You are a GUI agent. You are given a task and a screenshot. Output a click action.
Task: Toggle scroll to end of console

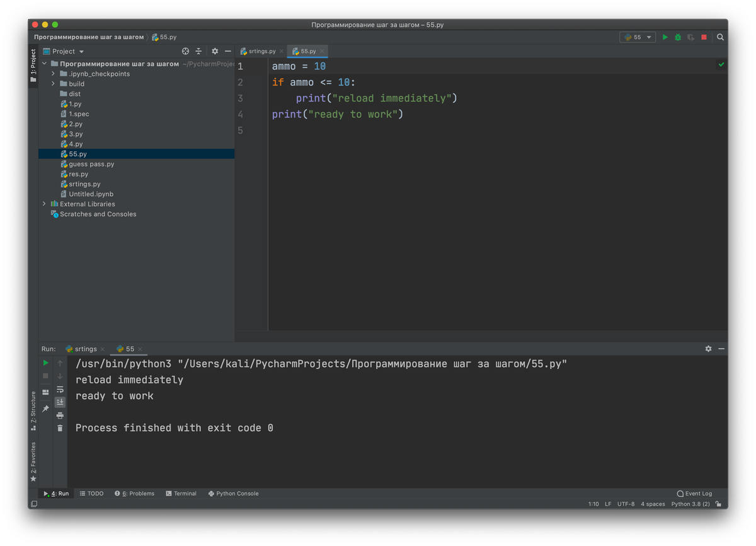[60, 402]
